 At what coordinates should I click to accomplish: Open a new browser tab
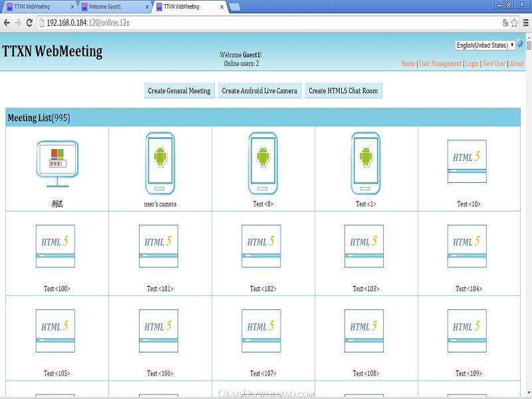tap(235, 7)
